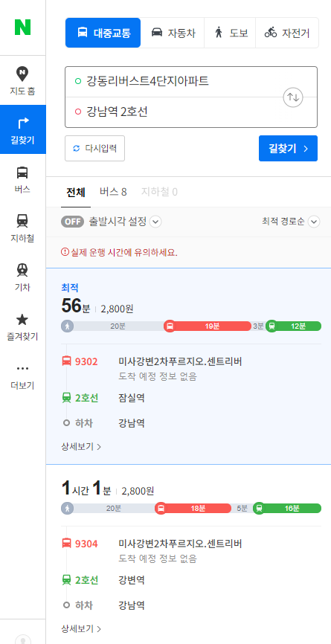The image size is (331, 644).
Task: Click the profile icon at sidebar bottom
Action: click(23, 639)
